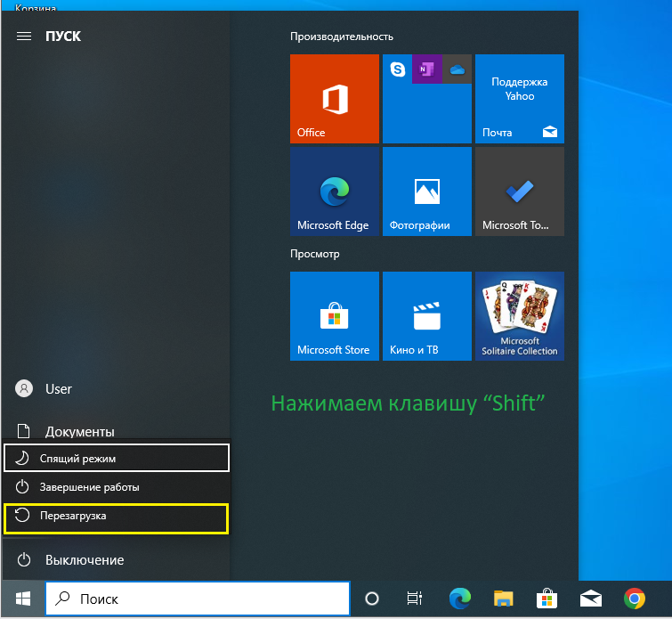Focus the Поиск search box

[x=198, y=599]
